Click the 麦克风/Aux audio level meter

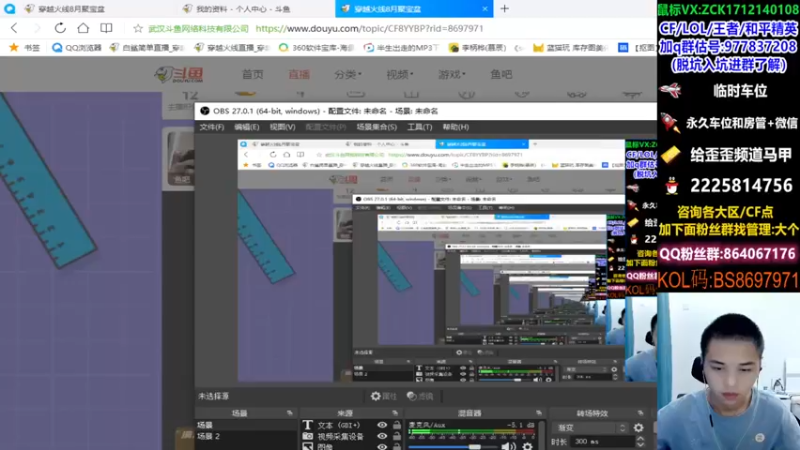471,433
